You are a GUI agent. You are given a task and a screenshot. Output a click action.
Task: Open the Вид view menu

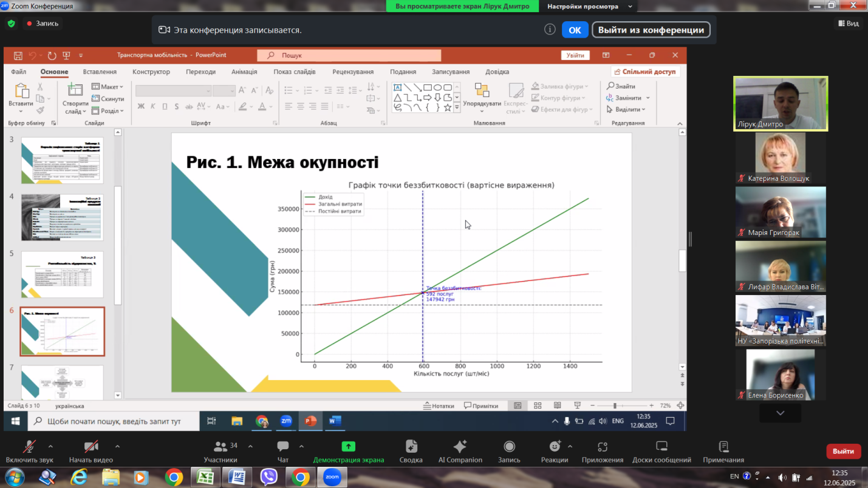click(849, 23)
